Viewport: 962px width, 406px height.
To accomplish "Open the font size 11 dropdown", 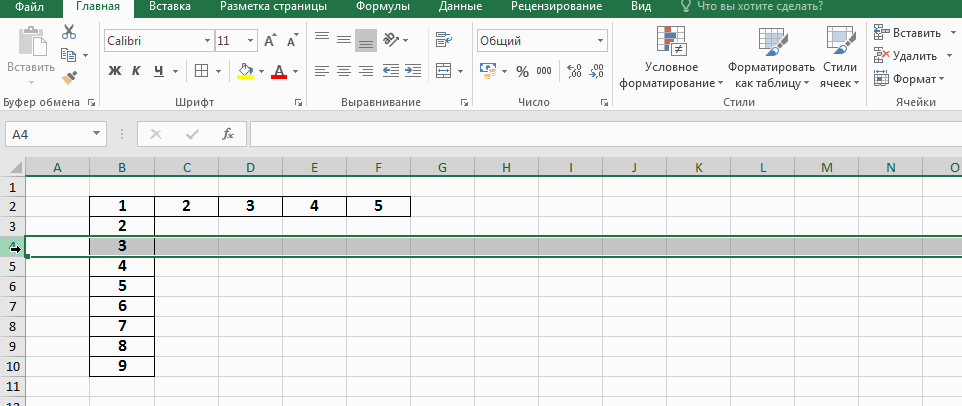I will pyautogui.click(x=250, y=41).
